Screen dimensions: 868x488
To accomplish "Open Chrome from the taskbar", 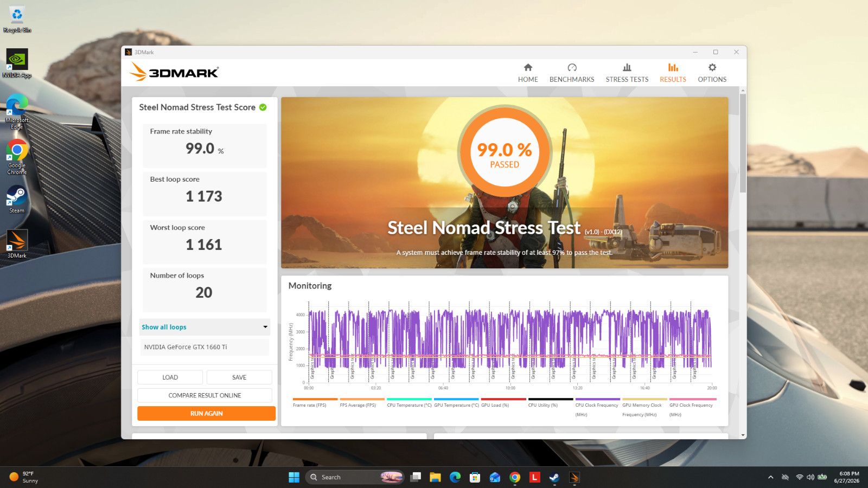I will 515,477.
